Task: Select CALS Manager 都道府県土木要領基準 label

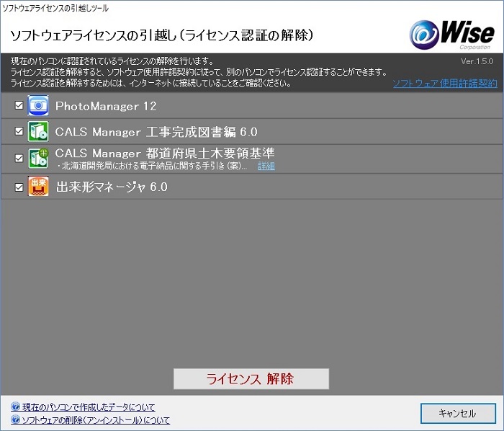Action: (165, 153)
